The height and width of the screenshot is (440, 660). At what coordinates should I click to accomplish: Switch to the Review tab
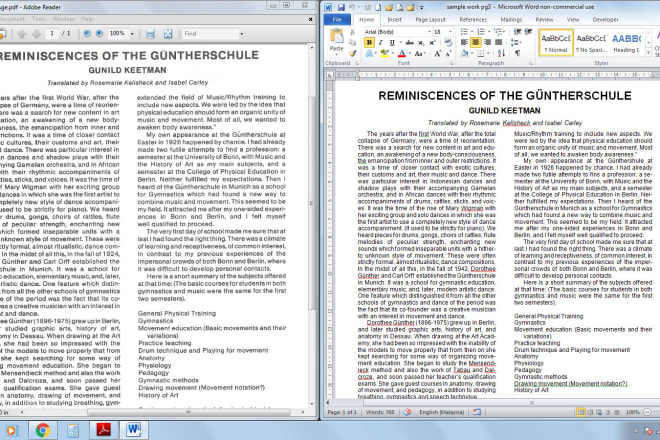coord(544,19)
